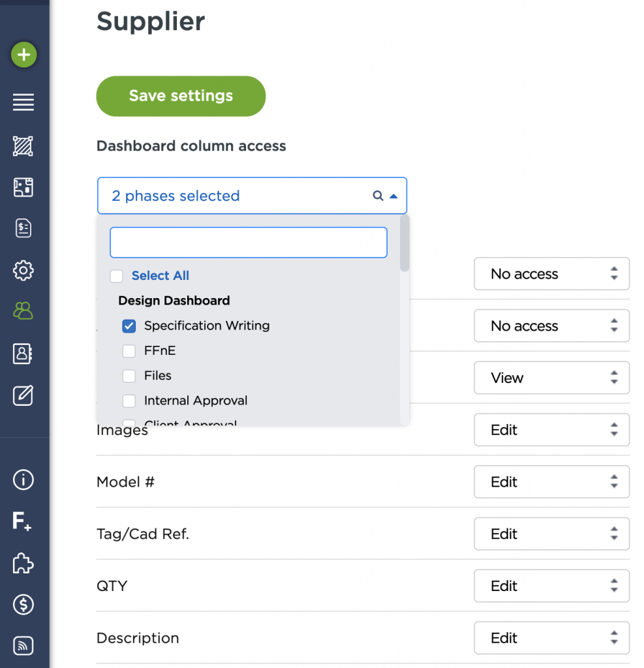Open the Images access level dropdown
644x668 pixels.
coord(551,430)
